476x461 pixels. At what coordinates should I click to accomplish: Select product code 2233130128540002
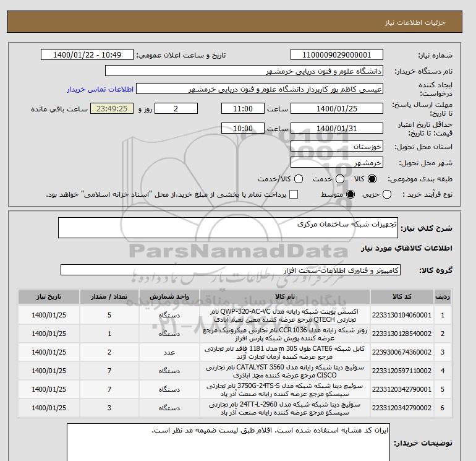pos(402,334)
